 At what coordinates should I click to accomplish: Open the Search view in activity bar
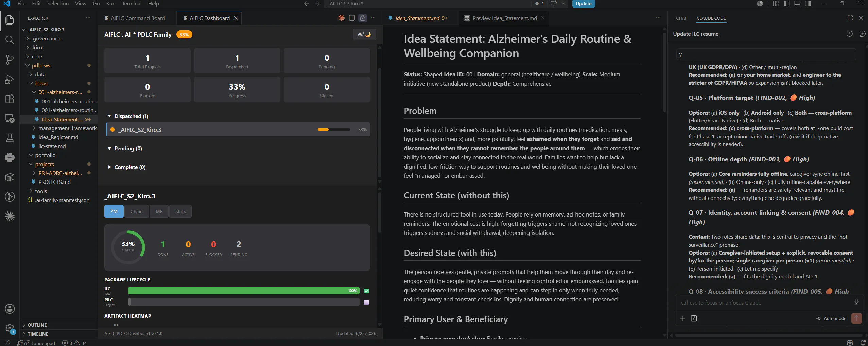[x=10, y=40]
